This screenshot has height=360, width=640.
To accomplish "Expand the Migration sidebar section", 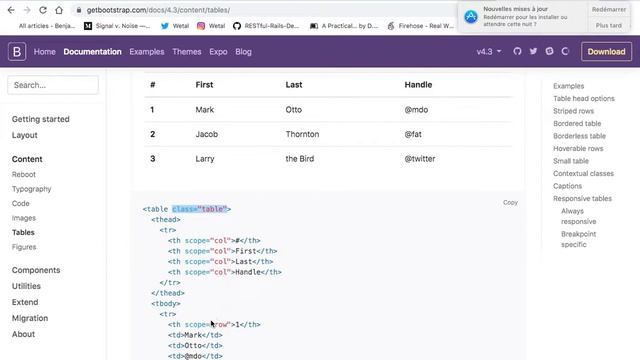I will point(30,318).
